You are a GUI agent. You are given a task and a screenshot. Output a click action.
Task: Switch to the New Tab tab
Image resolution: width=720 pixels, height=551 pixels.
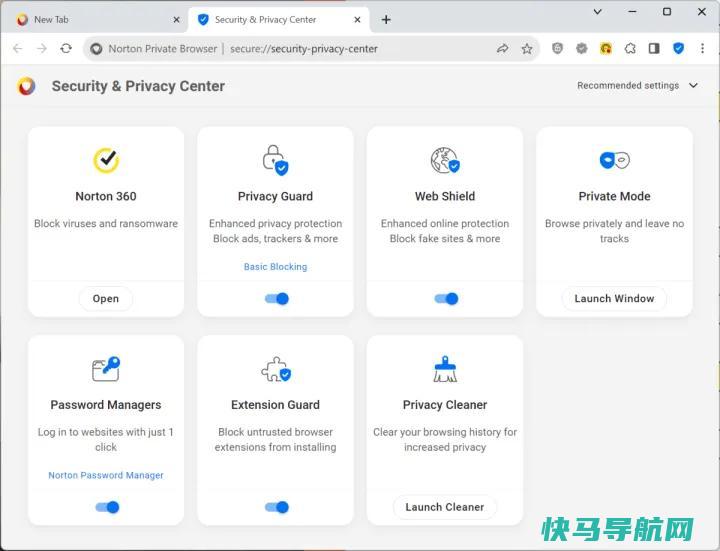pyautogui.click(x=94, y=19)
